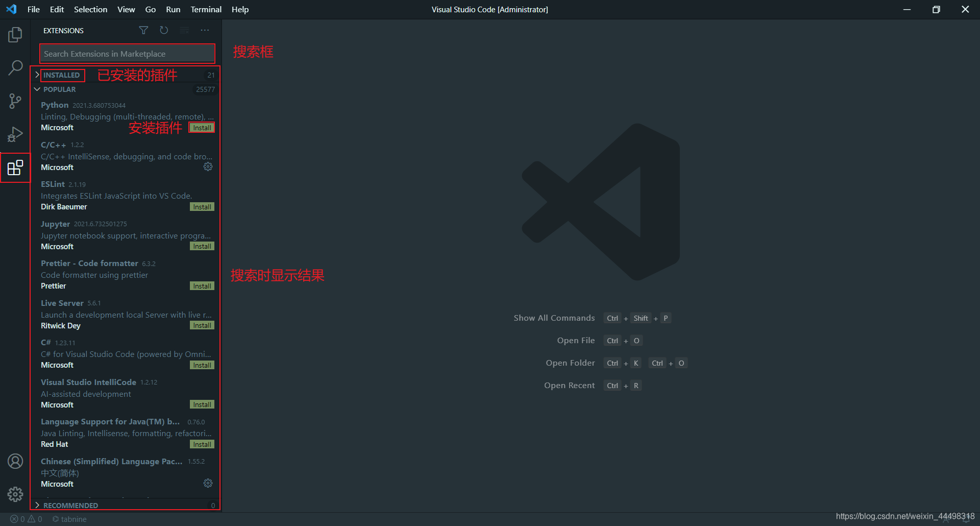
Task: Open the File menu
Action: coord(34,9)
